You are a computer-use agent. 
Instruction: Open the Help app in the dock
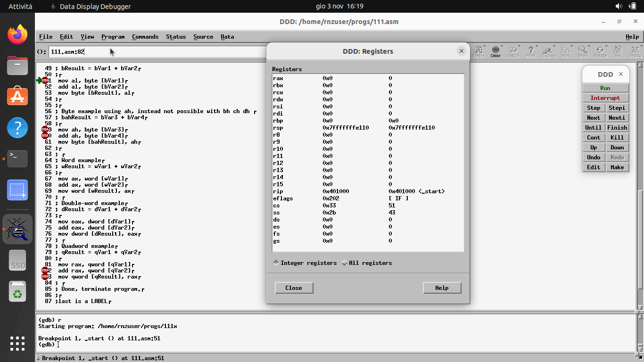17,127
